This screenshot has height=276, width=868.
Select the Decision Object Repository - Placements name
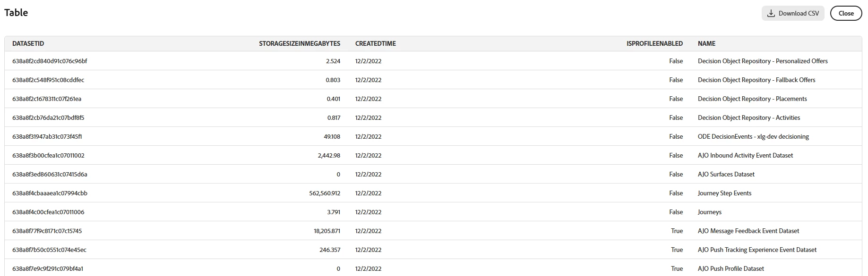coord(752,99)
